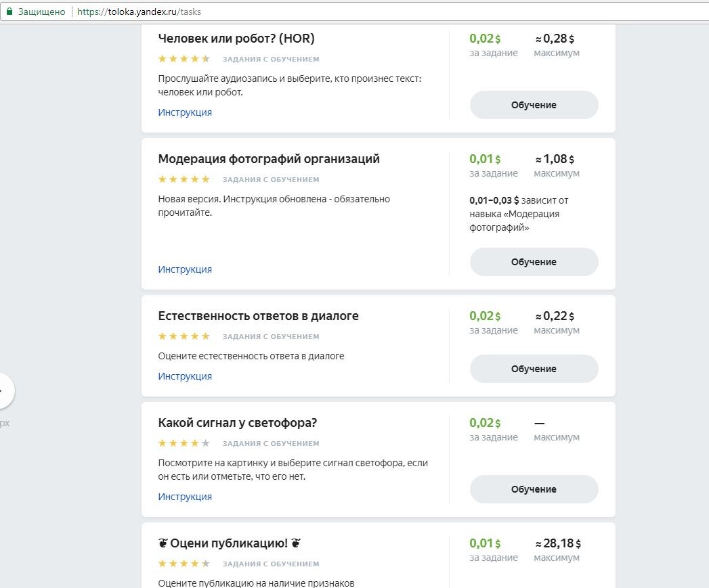Image resolution: width=709 pixels, height=588 pixels.
Task: Click the circular widget on the left edge
Action: pyautogui.click(x=4, y=391)
